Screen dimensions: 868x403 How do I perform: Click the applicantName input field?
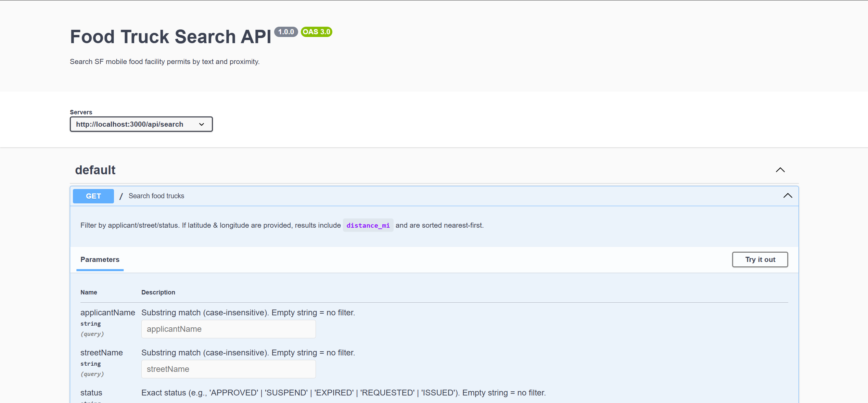pyautogui.click(x=228, y=329)
